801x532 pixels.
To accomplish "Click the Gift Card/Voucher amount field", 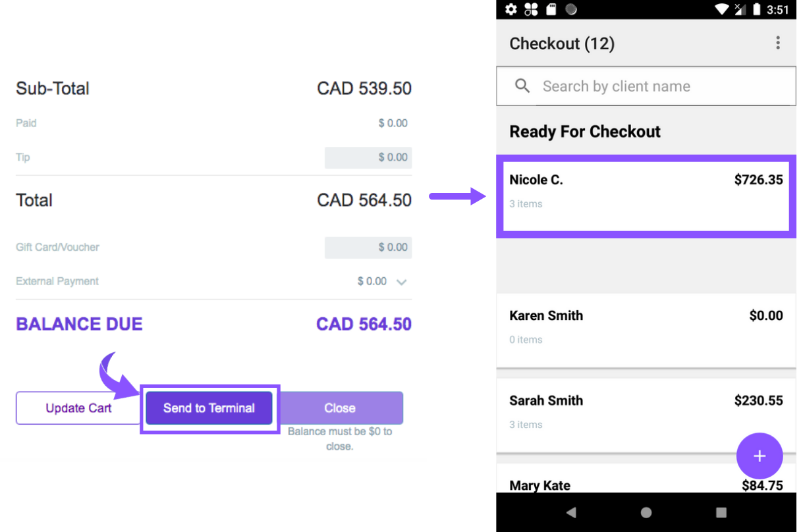I will point(368,248).
